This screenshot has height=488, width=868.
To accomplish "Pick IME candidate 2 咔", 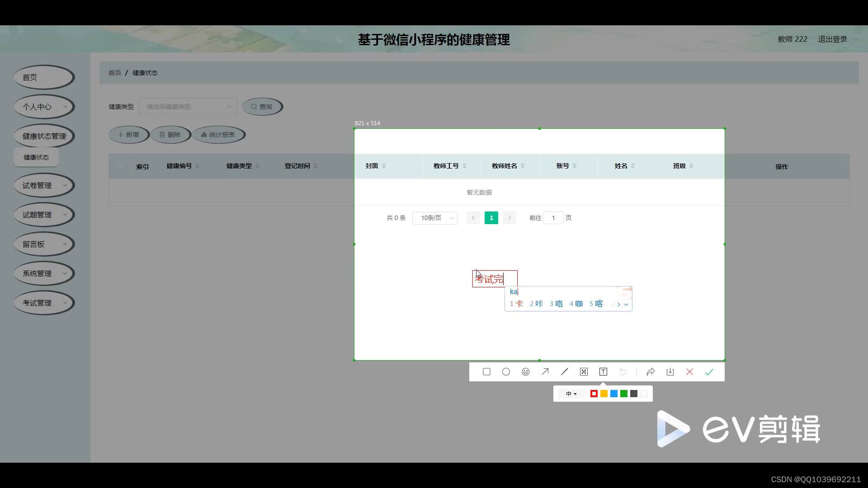I will pos(536,304).
